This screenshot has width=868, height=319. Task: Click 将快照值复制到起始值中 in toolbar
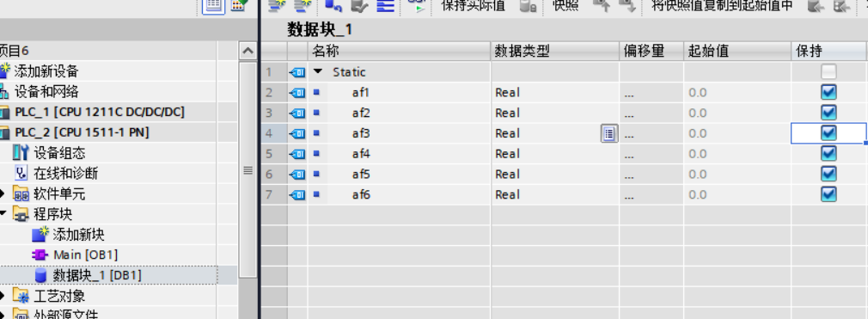coord(722,6)
